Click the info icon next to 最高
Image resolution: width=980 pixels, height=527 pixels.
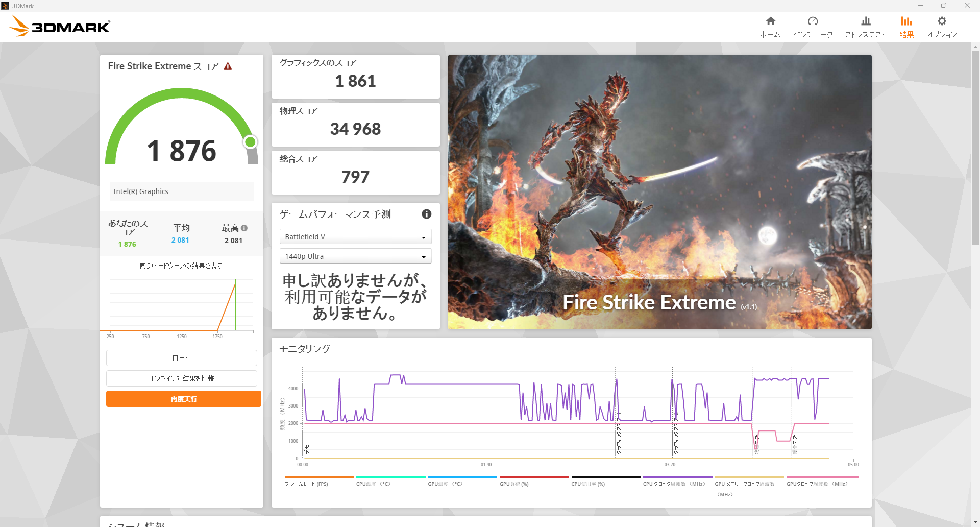pos(244,228)
